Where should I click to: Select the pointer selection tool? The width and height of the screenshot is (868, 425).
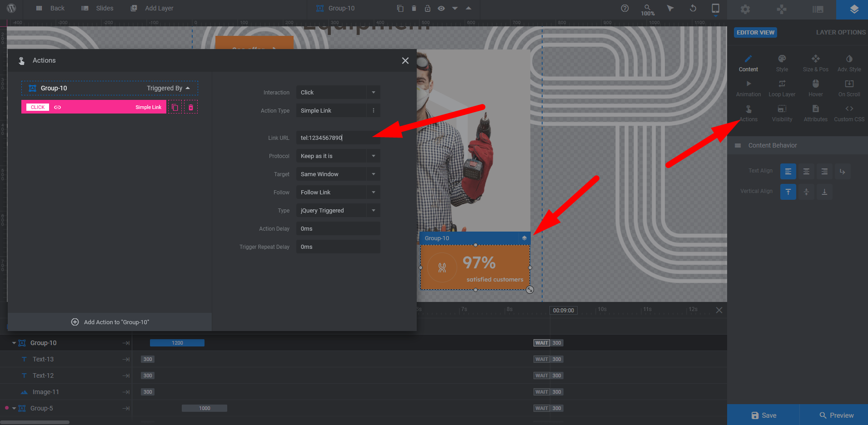click(x=670, y=8)
